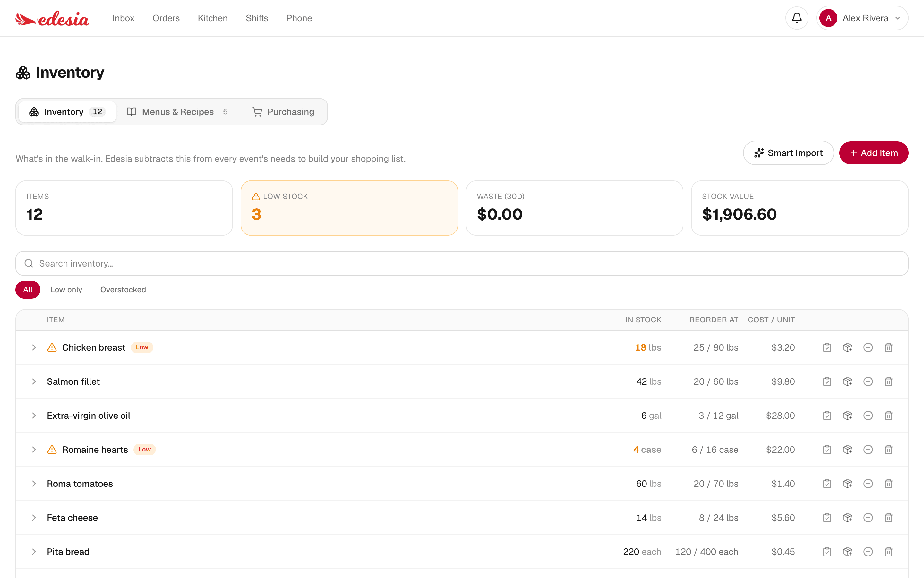Click minus-circle icon for Salmon fillet
The height and width of the screenshot is (578, 924).
tap(868, 381)
